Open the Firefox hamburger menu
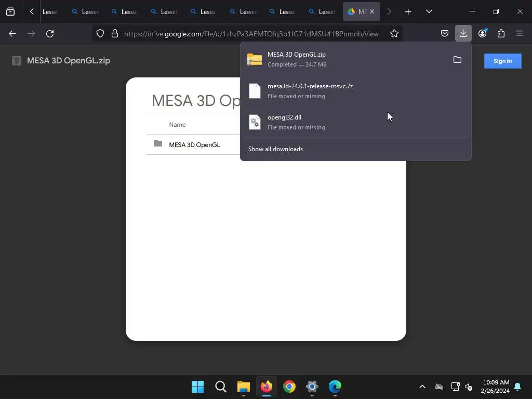Image resolution: width=532 pixels, height=399 pixels. 519,33
